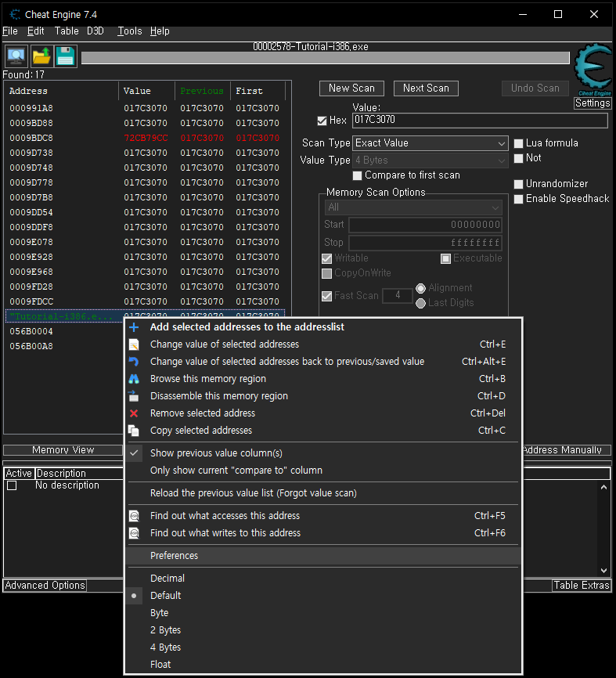Screen dimensions: 616x678
Task: Enable the Lua formula checkbox
Action: [519, 143]
